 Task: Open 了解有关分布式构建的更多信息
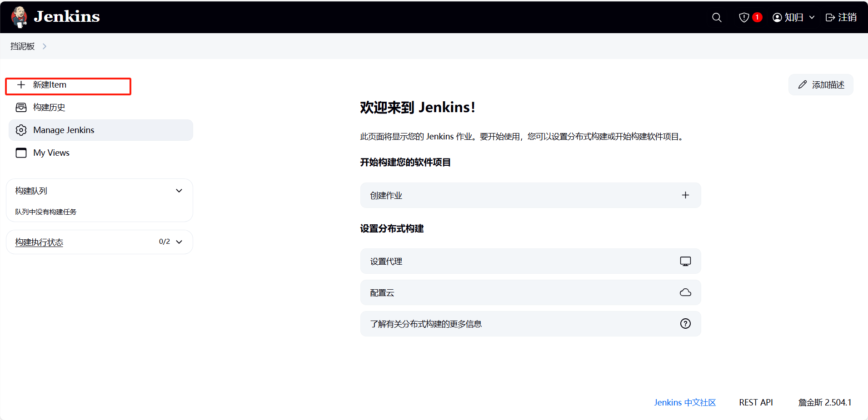[x=530, y=324]
